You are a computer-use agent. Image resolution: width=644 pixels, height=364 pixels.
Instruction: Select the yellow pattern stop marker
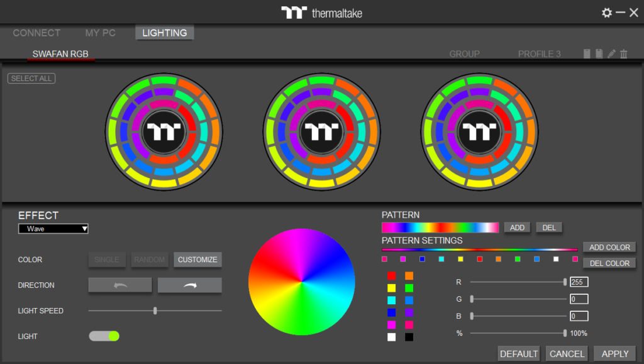tap(460, 259)
